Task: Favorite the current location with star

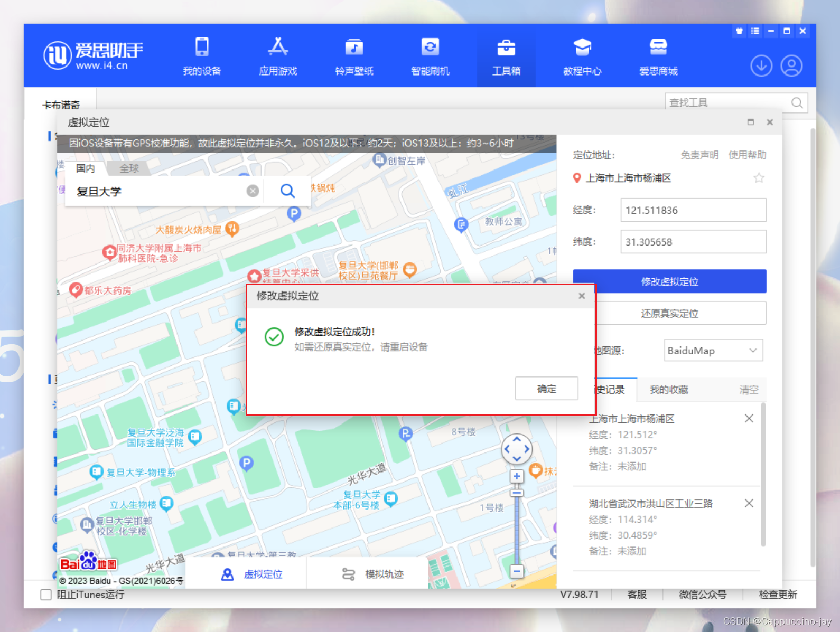Action: [759, 178]
